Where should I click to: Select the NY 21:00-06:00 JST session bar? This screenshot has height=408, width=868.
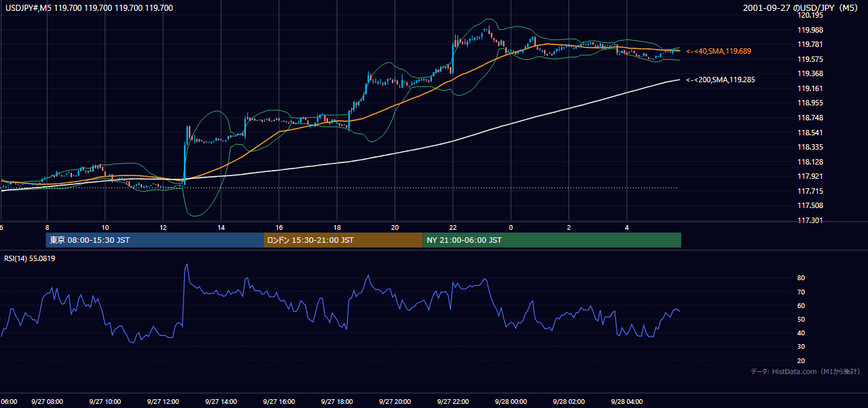click(x=551, y=240)
